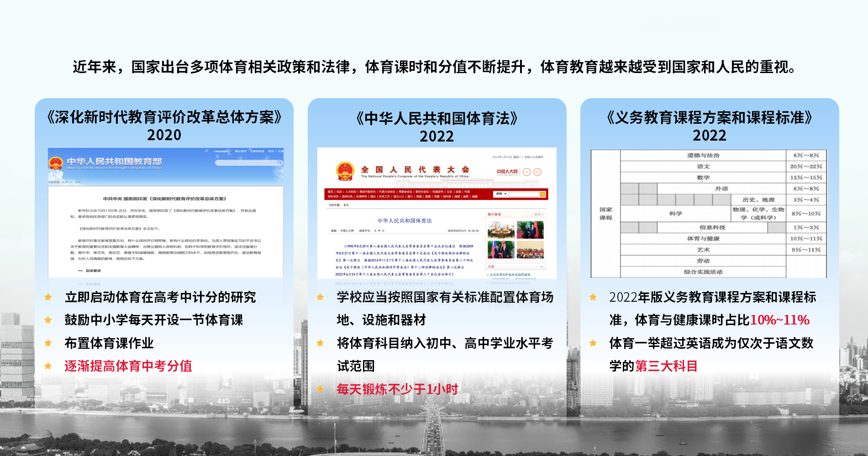Select 法律研究 in the red navigation bar
This screenshot has height=456, width=868.
(361, 197)
